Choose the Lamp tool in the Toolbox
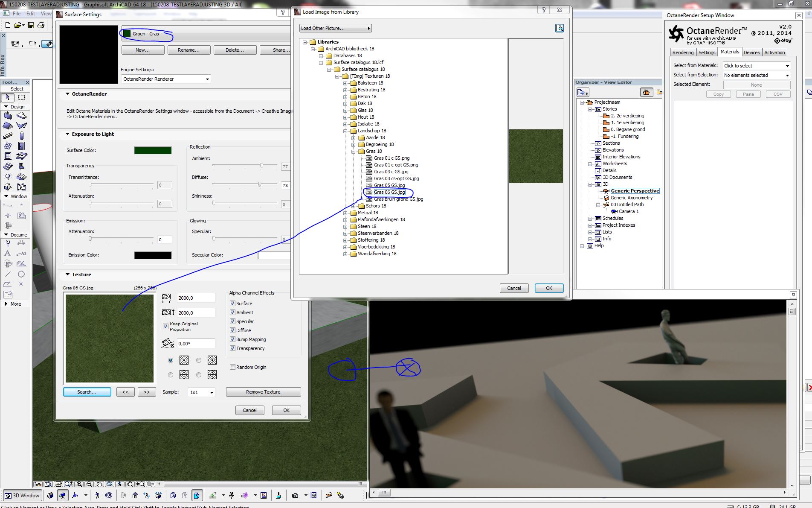812x508 pixels. pyautogui.click(x=8, y=177)
